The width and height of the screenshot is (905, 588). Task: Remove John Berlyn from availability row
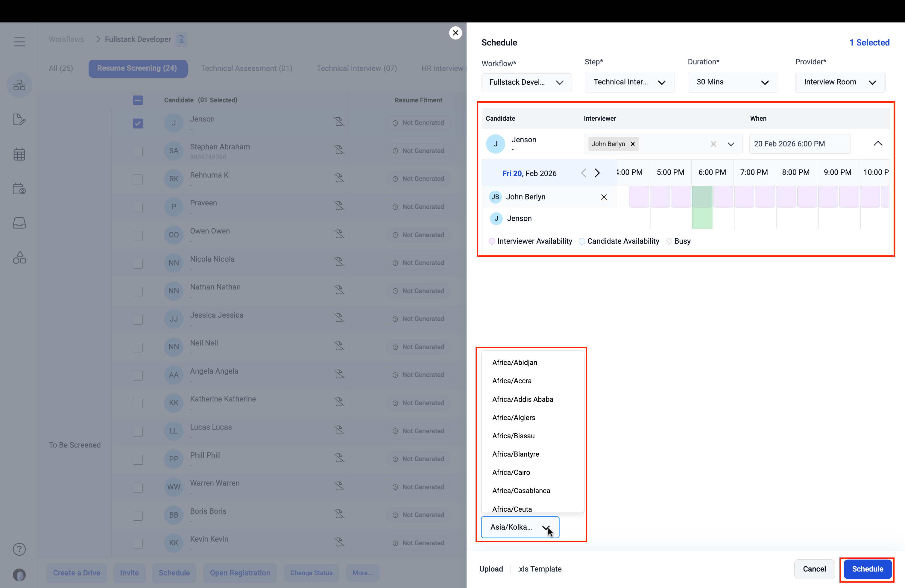click(x=603, y=197)
